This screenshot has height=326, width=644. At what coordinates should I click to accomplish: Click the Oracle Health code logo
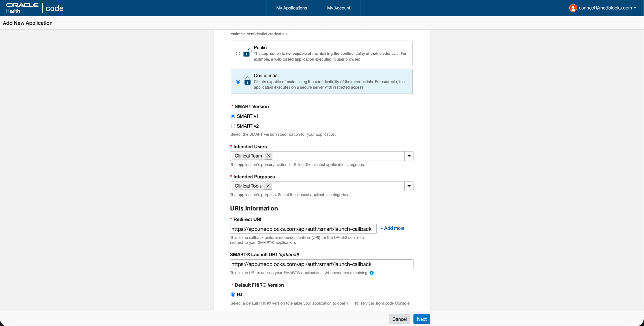coord(35,8)
